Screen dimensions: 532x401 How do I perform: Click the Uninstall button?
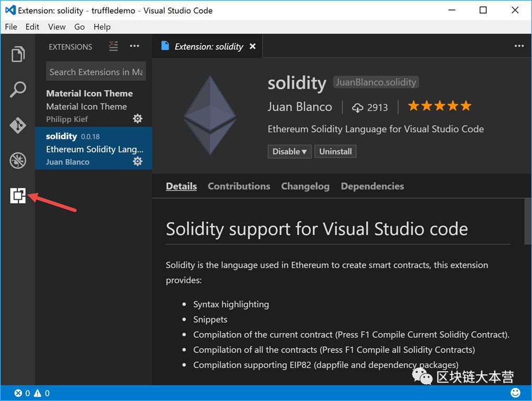(x=335, y=151)
